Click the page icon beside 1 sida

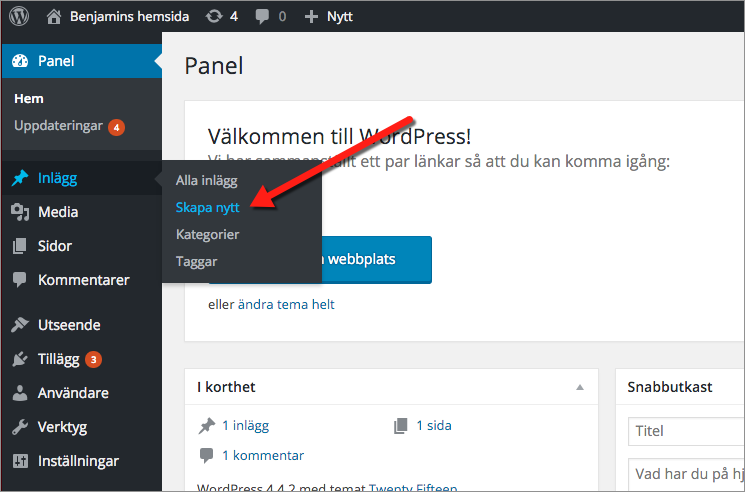point(401,426)
